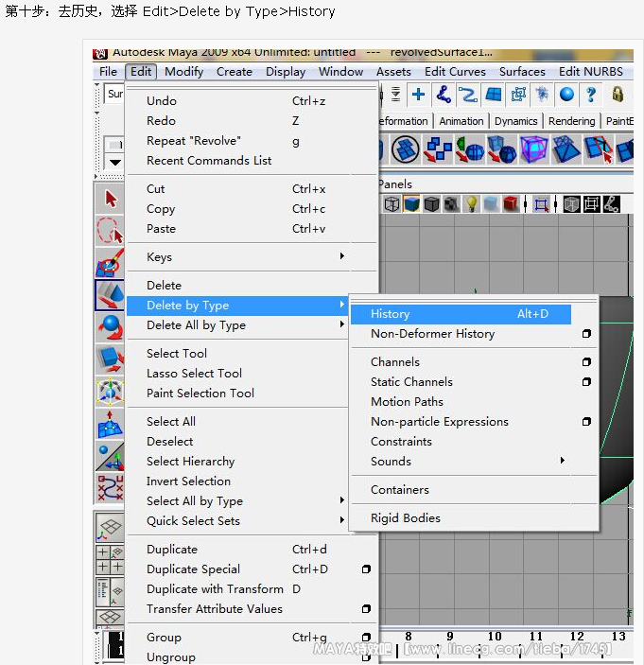Open Transfer Attribute Values option box
The image size is (644, 665).
click(x=366, y=609)
